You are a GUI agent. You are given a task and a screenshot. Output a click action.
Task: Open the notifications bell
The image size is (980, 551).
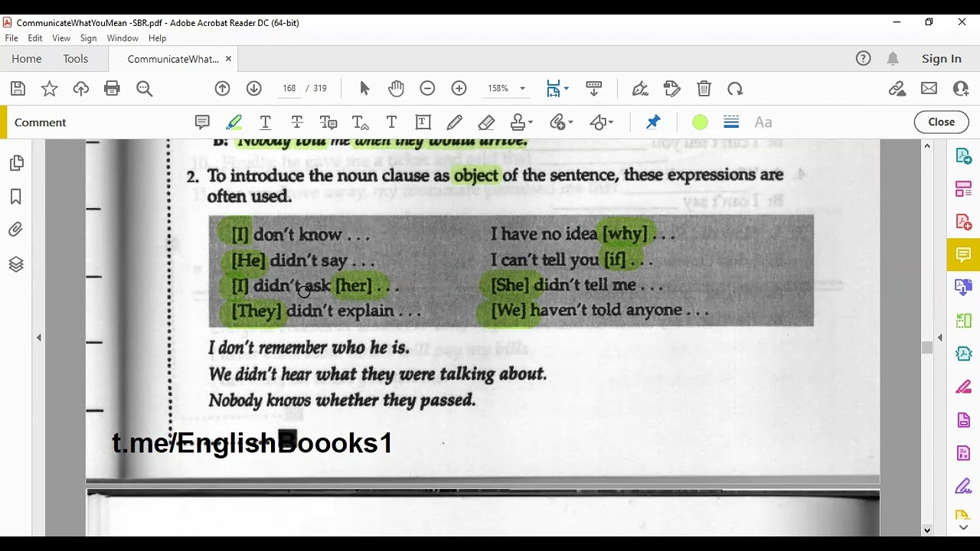893,59
